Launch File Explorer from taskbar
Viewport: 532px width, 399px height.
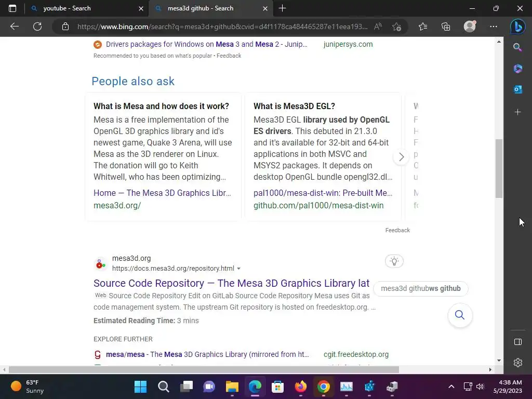232,387
